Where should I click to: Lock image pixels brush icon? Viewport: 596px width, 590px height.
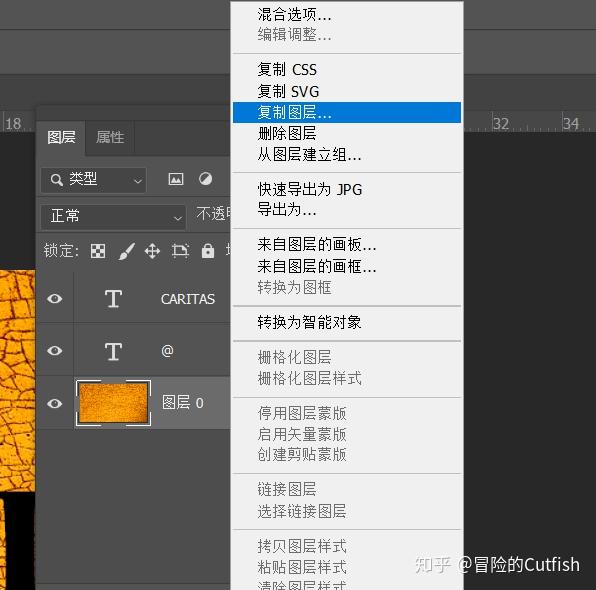click(126, 251)
